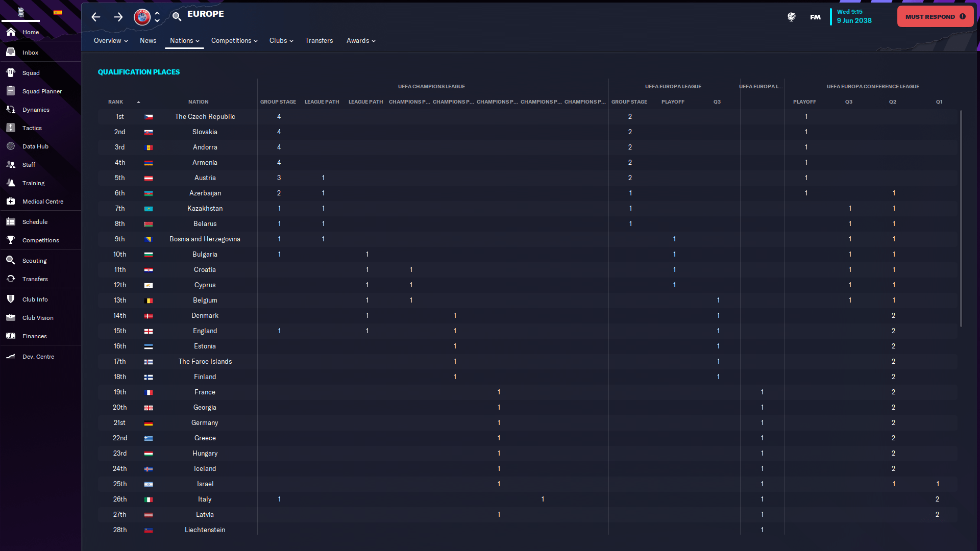Open Scouting from the sidebar
The height and width of the screenshot is (551, 980).
[34, 261]
